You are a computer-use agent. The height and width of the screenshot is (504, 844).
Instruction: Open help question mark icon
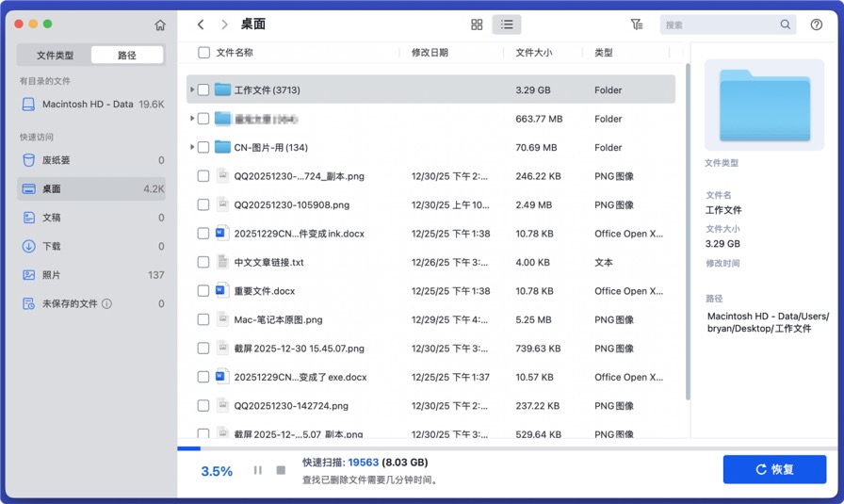coord(816,24)
